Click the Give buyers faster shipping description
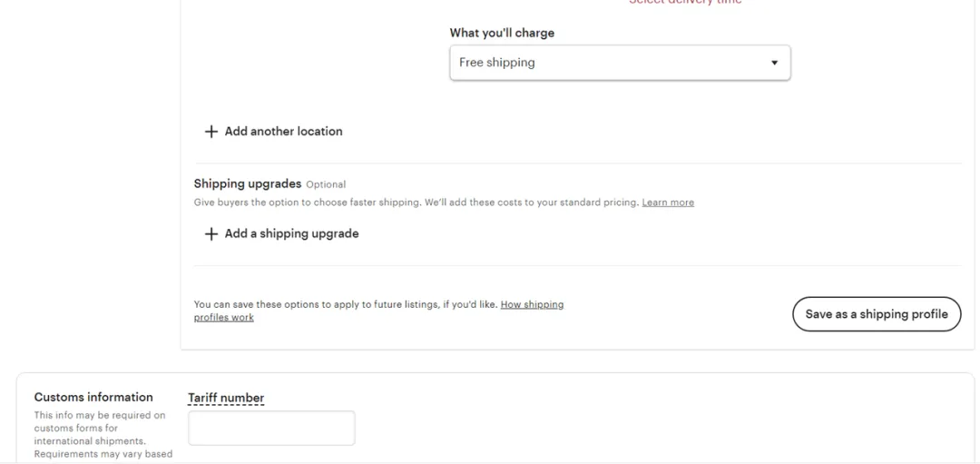 coord(416,202)
